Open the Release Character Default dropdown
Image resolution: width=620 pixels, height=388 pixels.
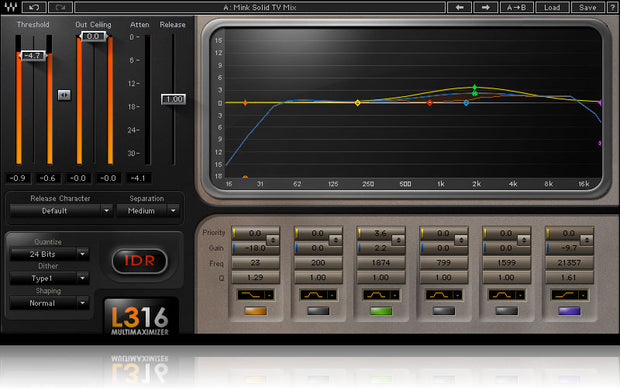61,211
